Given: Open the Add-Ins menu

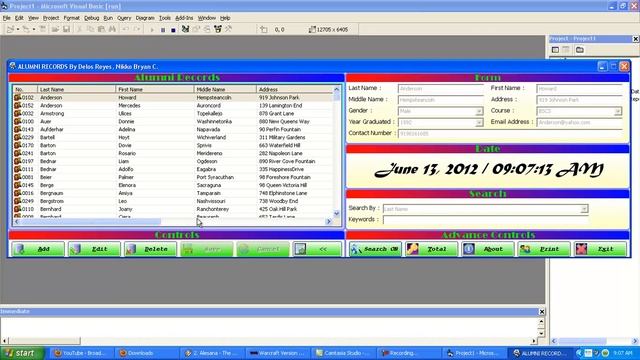Looking at the screenshot, I should click(x=184, y=18).
